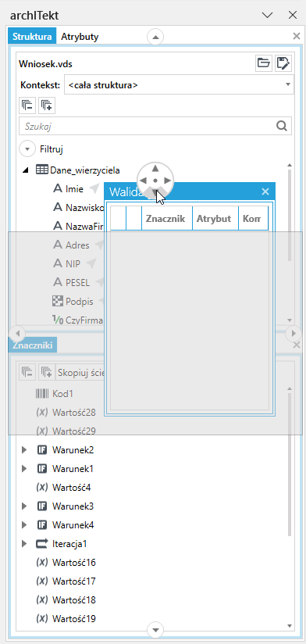Click the insert arrow next to NIP

[91, 263]
